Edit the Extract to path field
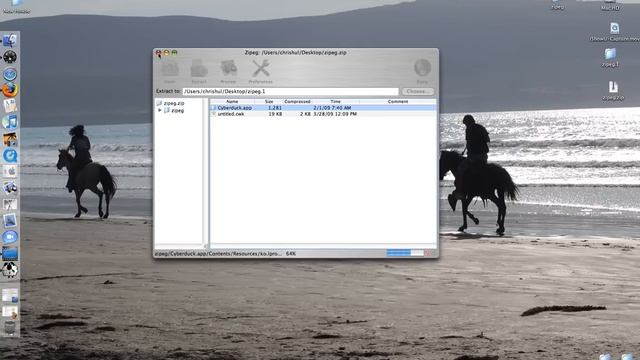This screenshot has width=640, height=360. tap(290, 91)
